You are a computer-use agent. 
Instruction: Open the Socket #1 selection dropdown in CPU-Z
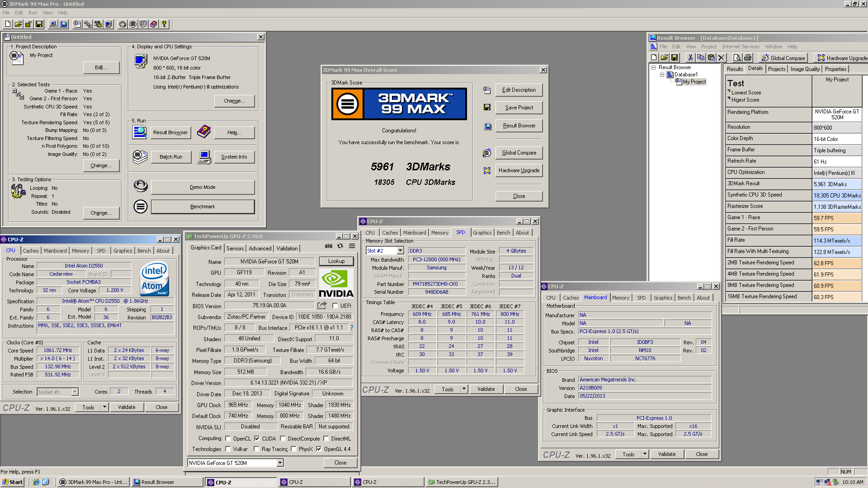click(x=75, y=392)
